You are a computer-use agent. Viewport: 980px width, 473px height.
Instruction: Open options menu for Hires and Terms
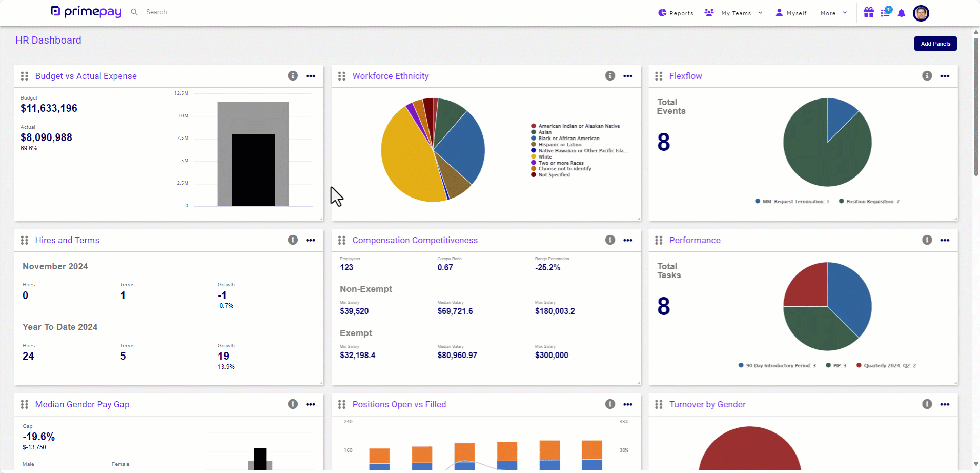(311, 240)
